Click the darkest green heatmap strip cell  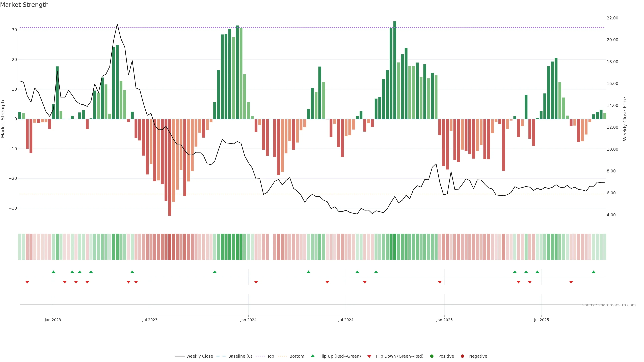tap(395, 247)
